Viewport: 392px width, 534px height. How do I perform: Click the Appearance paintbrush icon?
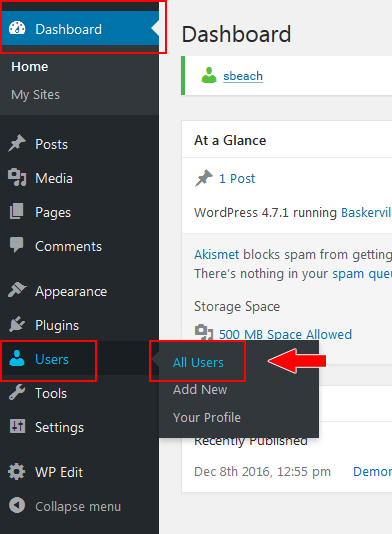17,290
